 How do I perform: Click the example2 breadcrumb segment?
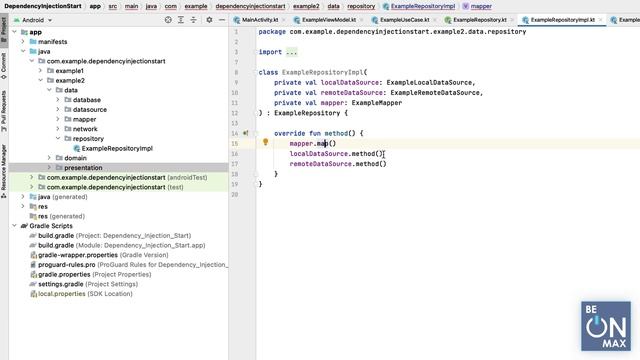coord(306,6)
